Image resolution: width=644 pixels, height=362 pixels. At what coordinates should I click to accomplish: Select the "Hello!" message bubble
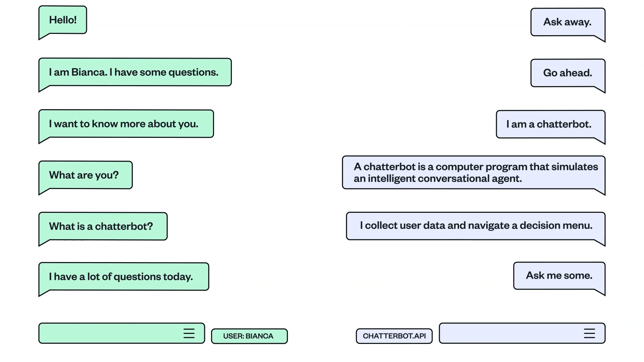(63, 20)
